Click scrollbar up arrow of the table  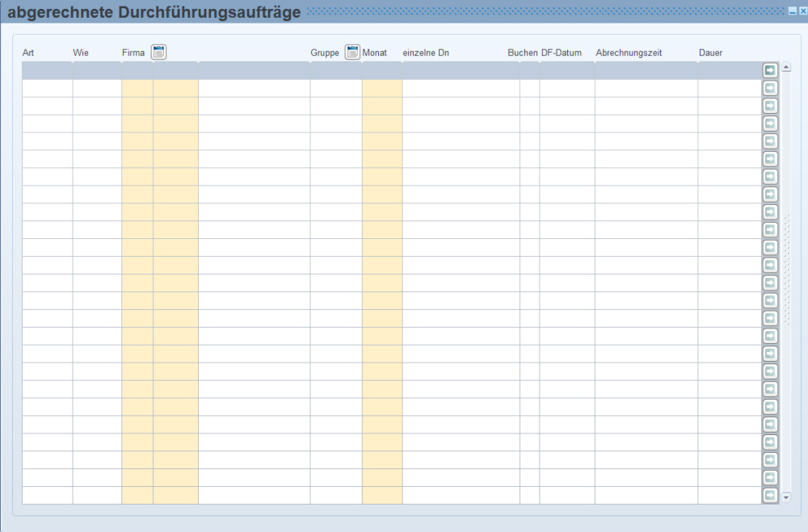pyautogui.click(x=786, y=67)
